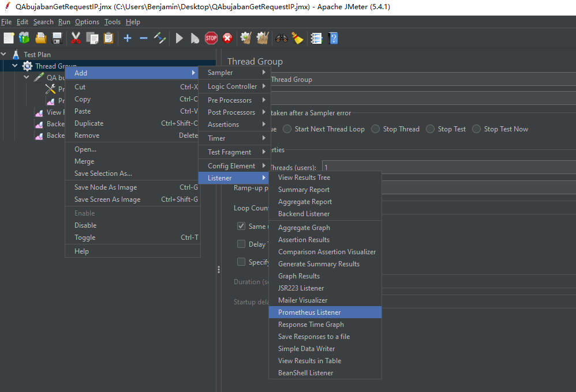The height and width of the screenshot is (392, 576).
Task: Open the Options menu
Action: pyautogui.click(x=87, y=21)
